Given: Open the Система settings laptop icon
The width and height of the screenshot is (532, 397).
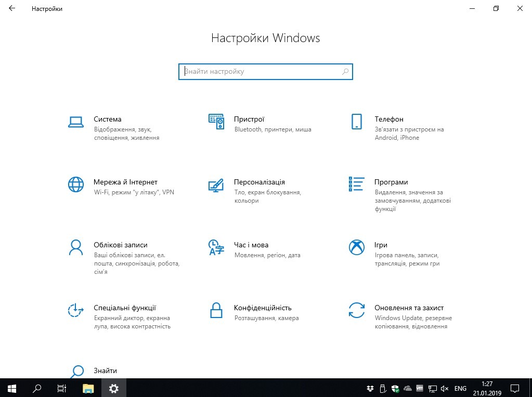Looking at the screenshot, I should [75, 122].
